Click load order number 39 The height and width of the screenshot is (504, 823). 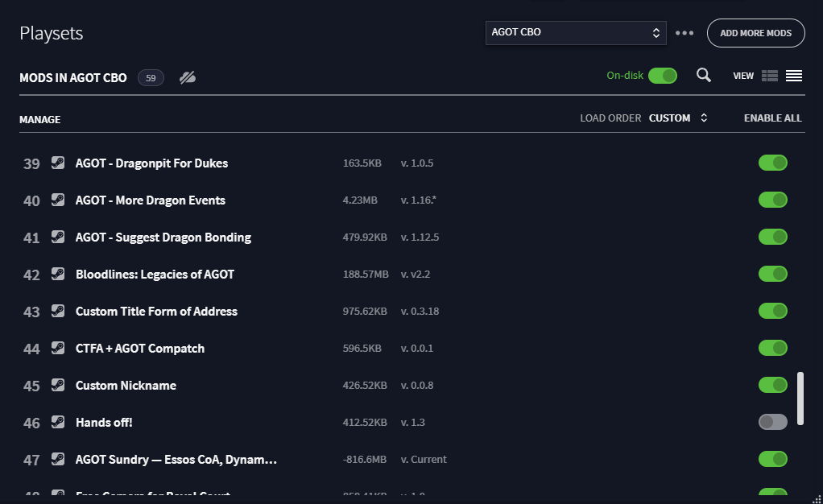click(31, 163)
